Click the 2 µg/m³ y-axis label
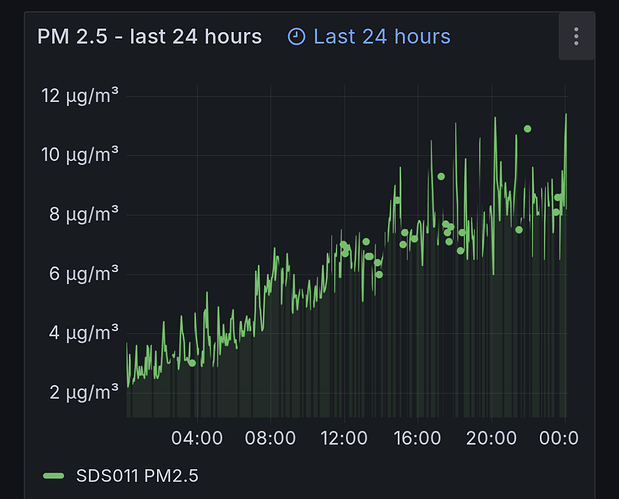This screenshot has width=619, height=499. [x=83, y=391]
